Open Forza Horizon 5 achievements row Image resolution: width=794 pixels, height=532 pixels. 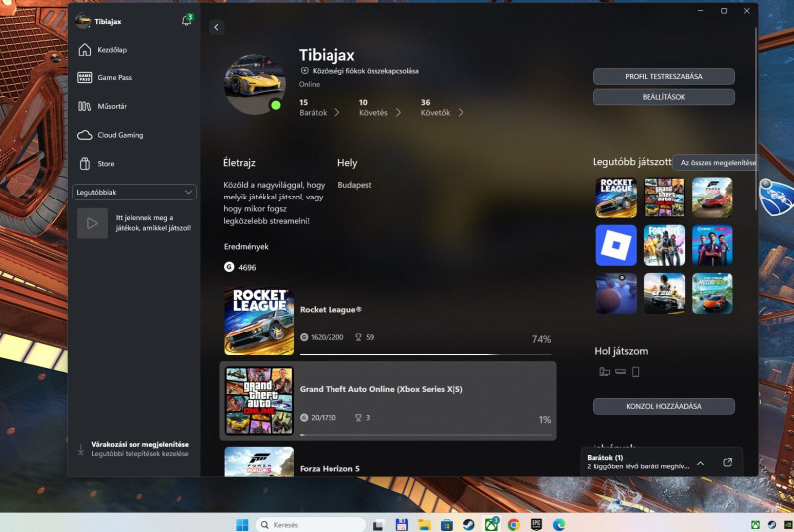388,462
